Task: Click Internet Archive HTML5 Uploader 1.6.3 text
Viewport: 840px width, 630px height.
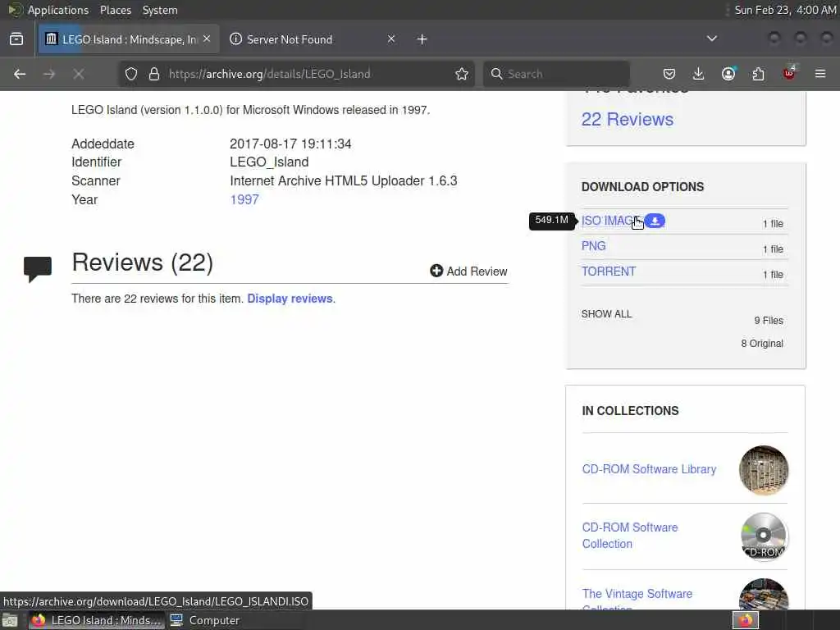Action: click(344, 181)
